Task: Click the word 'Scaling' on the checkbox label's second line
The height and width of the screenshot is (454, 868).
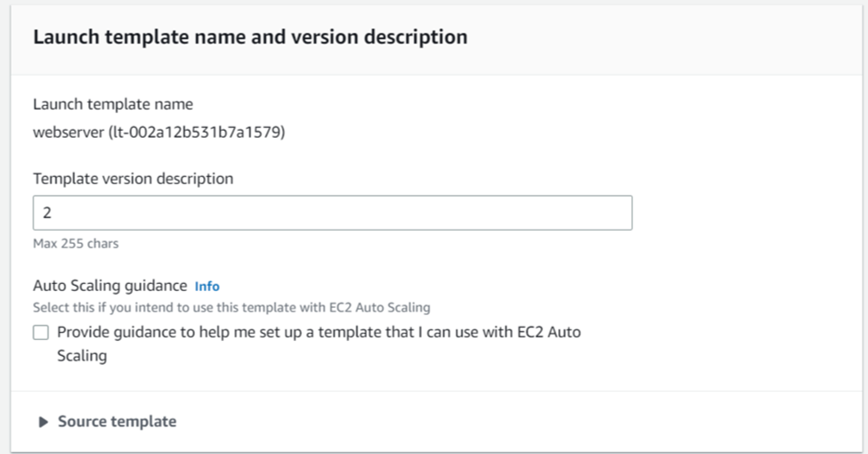Action: [82, 356]
